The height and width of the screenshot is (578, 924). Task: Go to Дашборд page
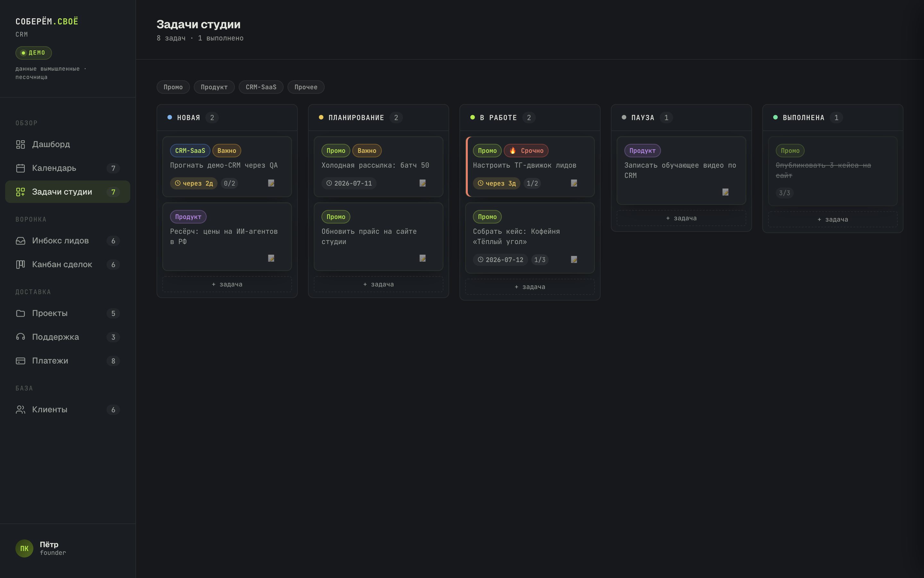pyautogui.click(x=68, y=144)
